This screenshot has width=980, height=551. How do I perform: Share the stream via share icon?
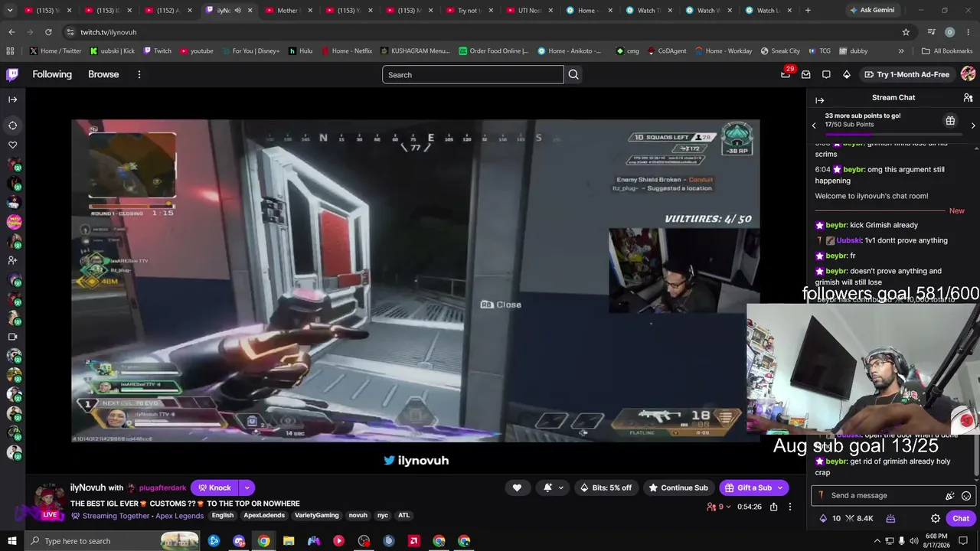773,507
